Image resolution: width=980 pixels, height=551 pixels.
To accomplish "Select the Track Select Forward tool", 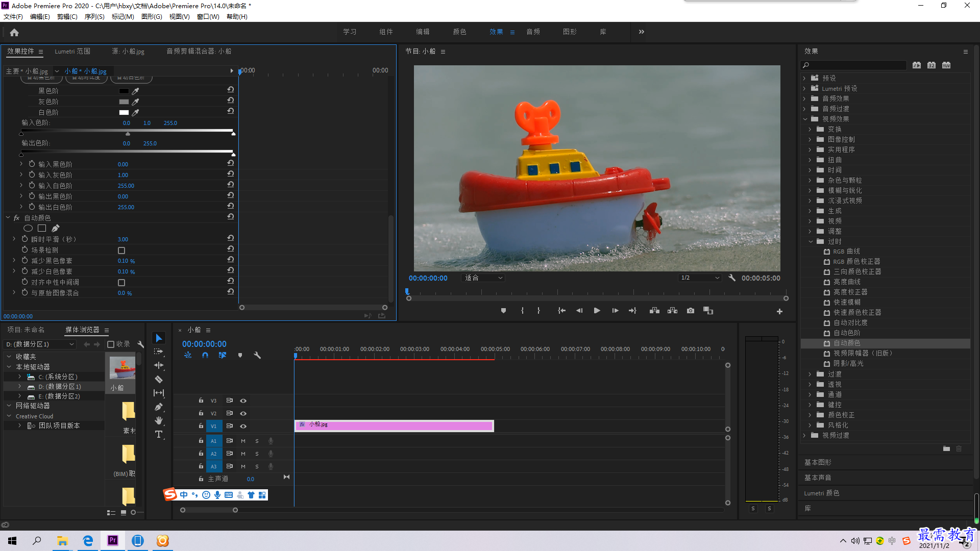I will coord(159,352).
